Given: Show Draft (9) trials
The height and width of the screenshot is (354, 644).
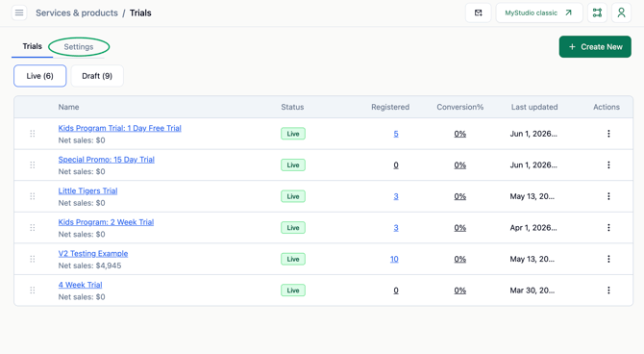Looking at the screenshot, I should (97, 76).
